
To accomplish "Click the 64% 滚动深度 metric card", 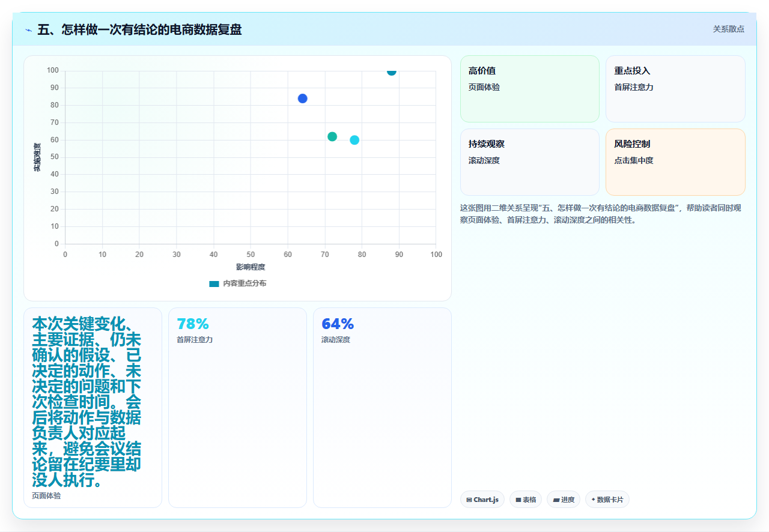I will coord(382,408).
